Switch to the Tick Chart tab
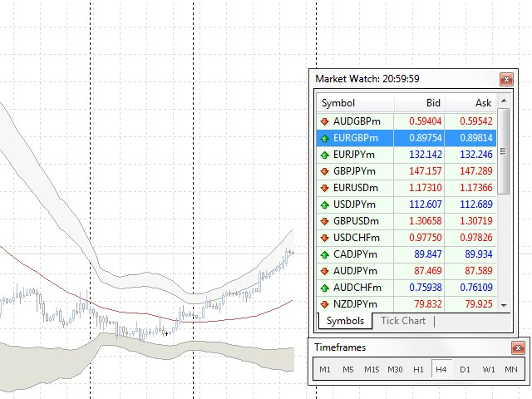 click(402, 321)
